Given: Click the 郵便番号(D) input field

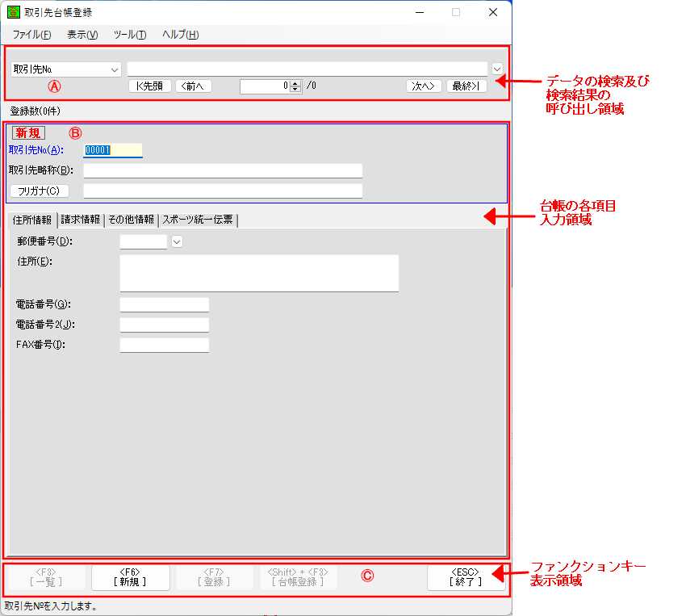Looking at the screenshot, I should (x=144, y=242).
